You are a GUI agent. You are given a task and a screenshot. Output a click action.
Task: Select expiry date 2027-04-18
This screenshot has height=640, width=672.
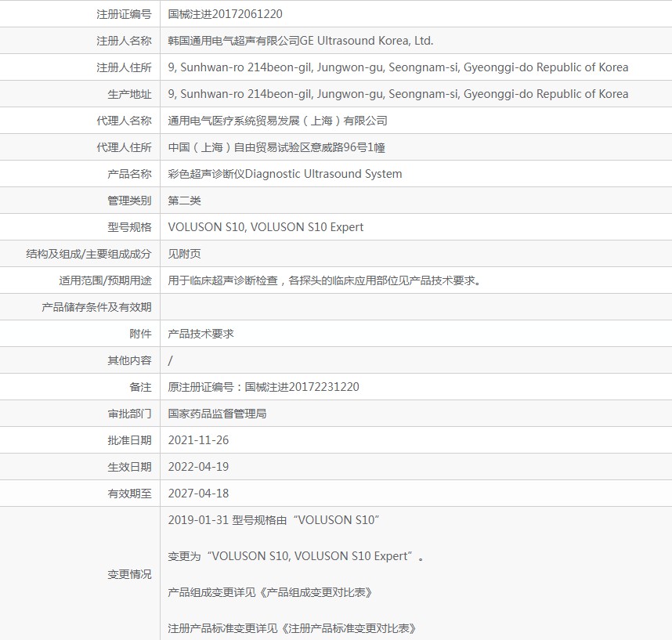(x=198, y=494)
